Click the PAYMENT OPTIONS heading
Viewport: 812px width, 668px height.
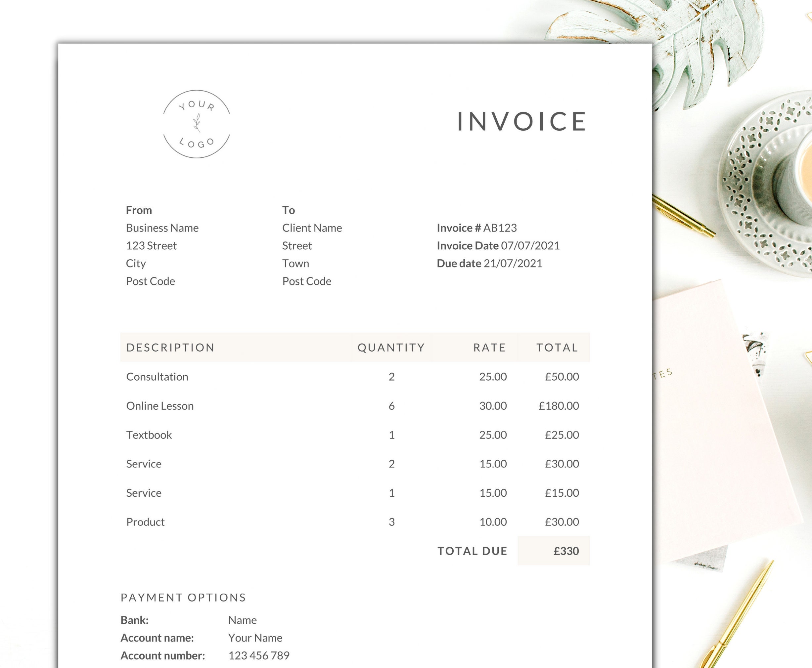(183, 598)
